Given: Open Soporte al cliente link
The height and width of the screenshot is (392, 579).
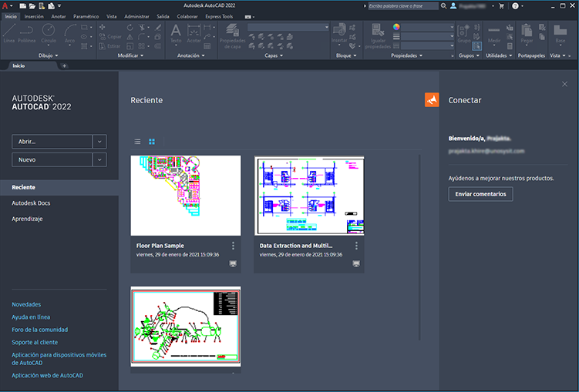Looking at the screenshot, I should 35,342.
